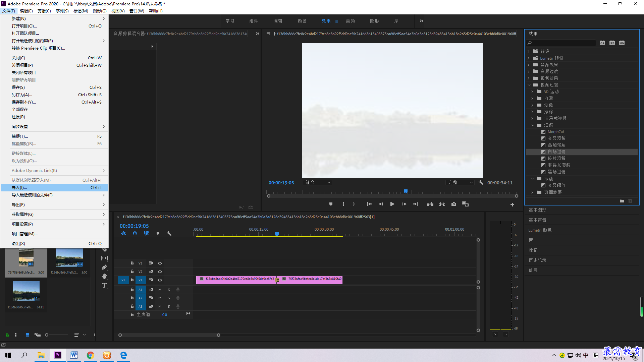
Task: Select the Type tool
Action: pos(104,285)
